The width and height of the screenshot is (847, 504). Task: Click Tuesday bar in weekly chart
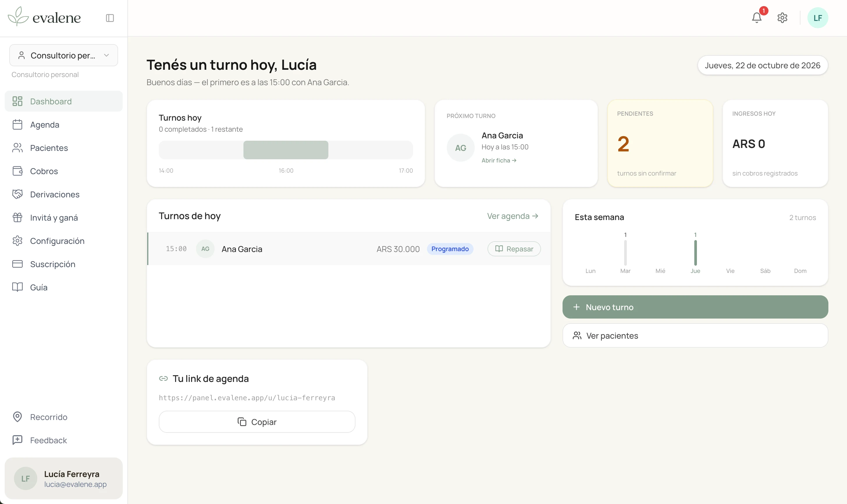[625, 253]
